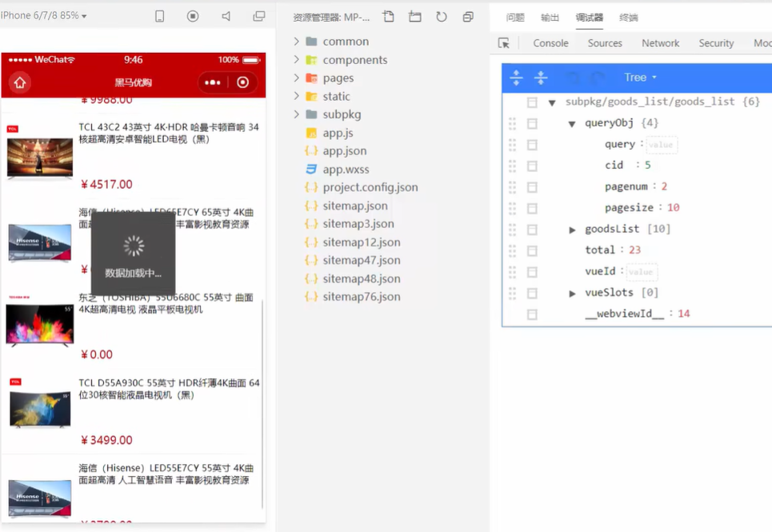Tick the checkbox beside goodsList row
Viewport: 772px width, 532px height.
click(x=532, y=230)
